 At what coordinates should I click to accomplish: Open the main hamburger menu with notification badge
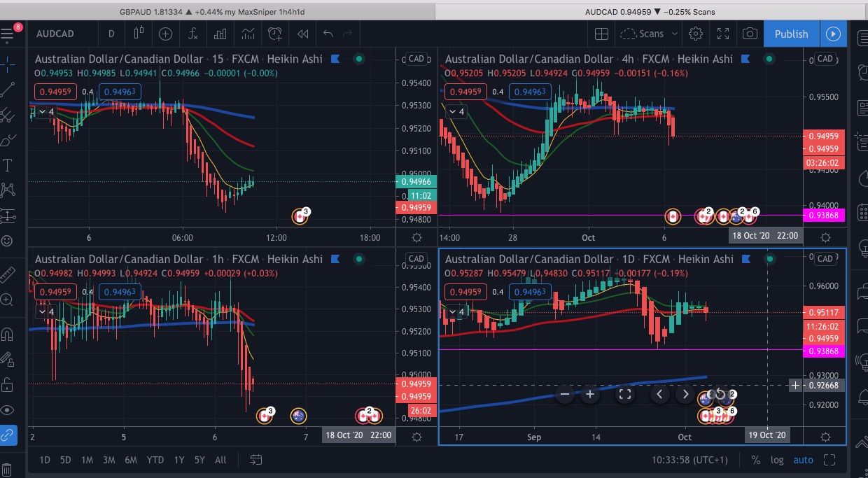pos(8,34)
